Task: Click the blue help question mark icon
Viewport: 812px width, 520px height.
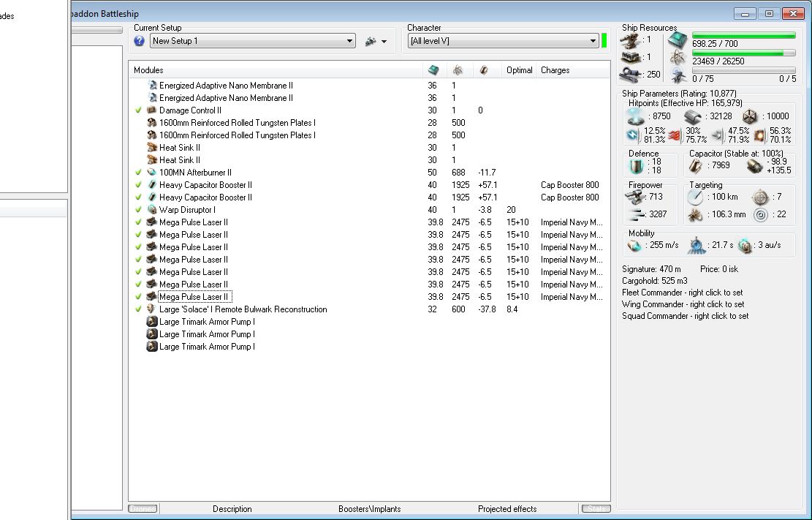Action: click(x=139, y=41)
